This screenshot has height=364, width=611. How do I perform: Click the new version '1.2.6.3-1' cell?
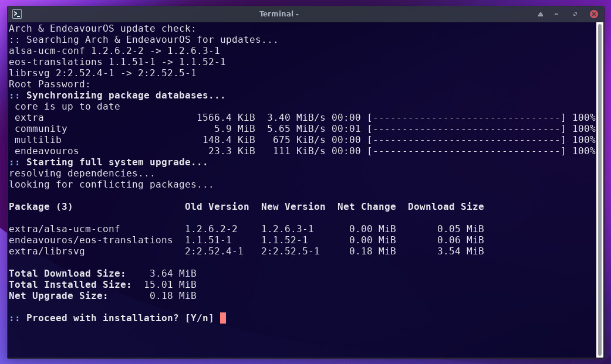pos(287,229)
